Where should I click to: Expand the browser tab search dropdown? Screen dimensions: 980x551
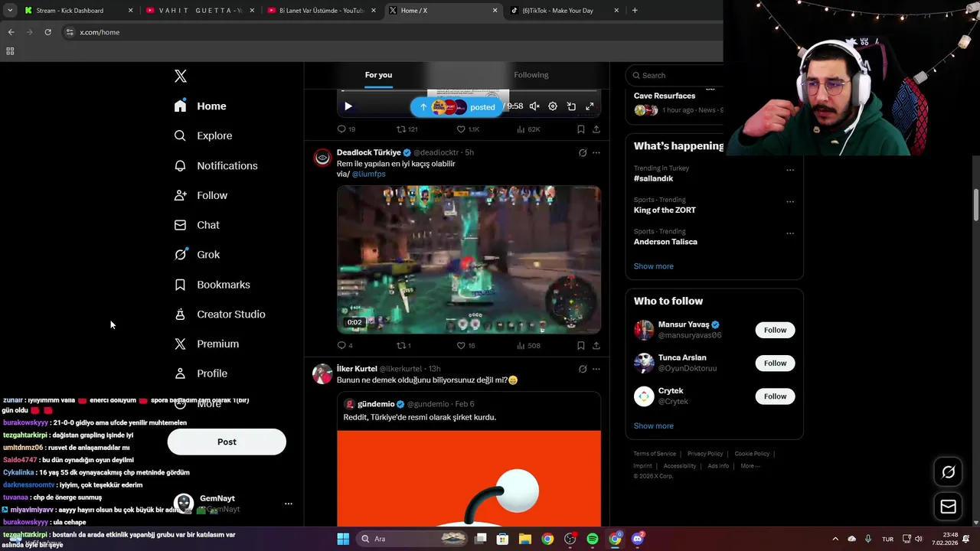pos(10,11)
